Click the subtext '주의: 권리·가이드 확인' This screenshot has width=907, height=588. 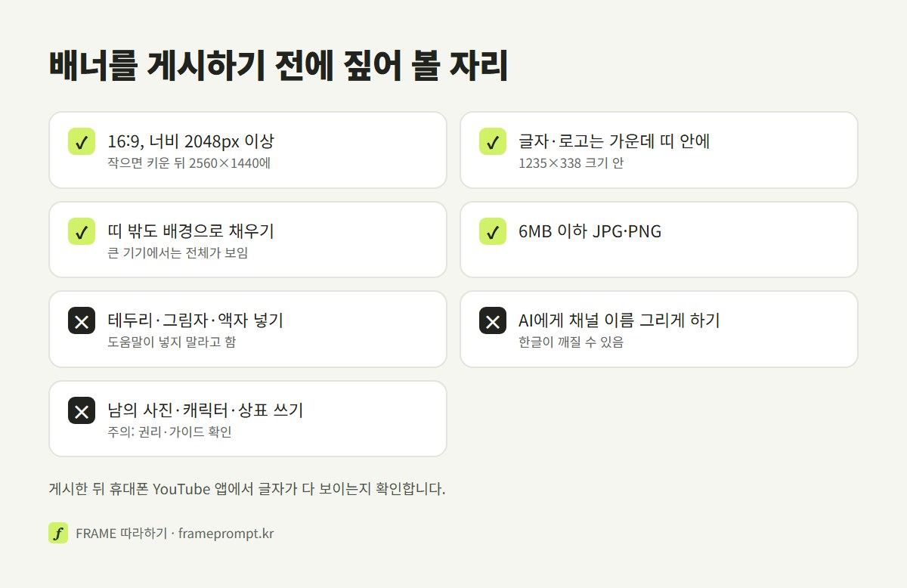point(169,432)
